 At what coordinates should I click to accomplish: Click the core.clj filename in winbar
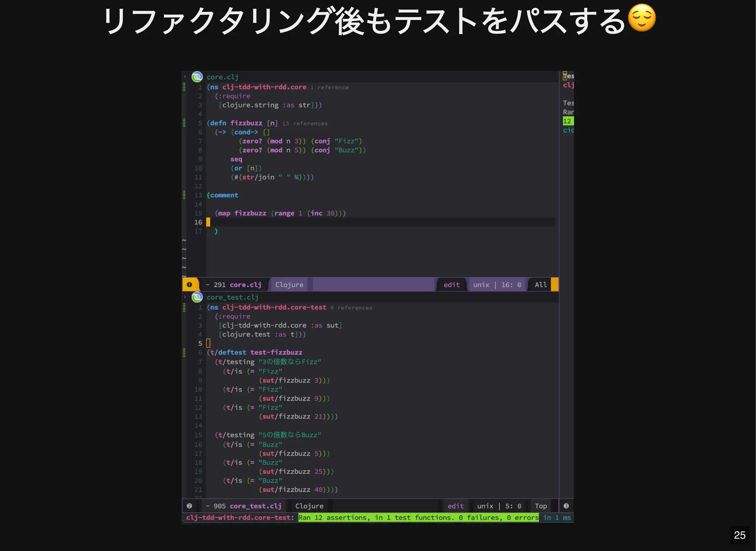coord(223,77)
